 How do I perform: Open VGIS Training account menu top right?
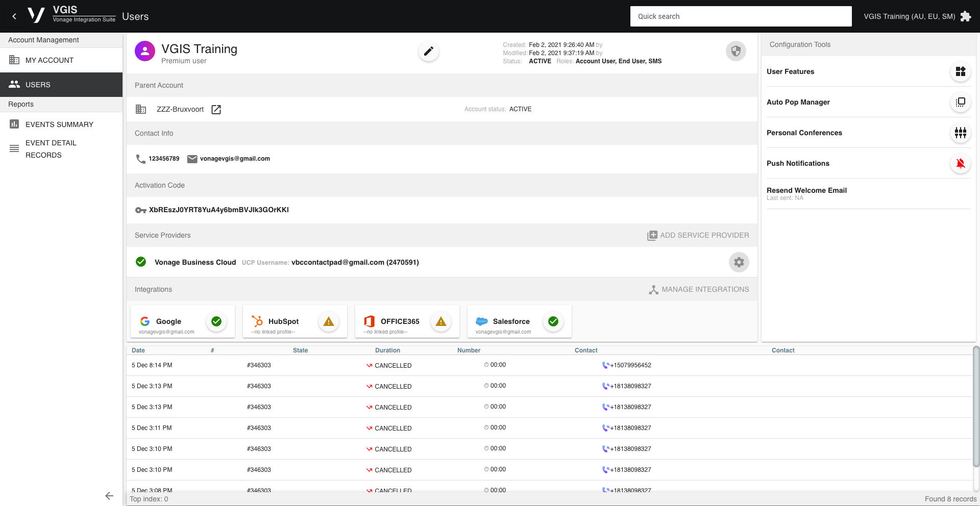coord(909,16)
